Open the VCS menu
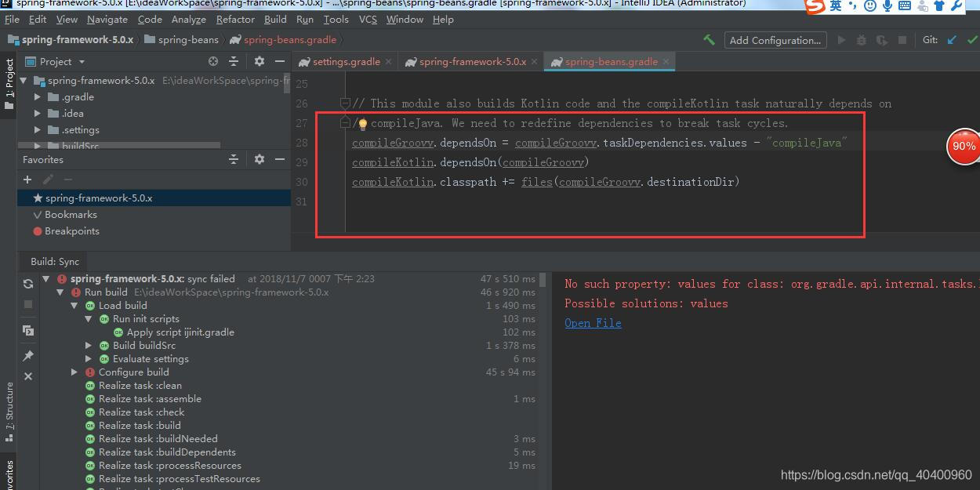The height and width of the screenshot is (490, 980). click(x=368, y=19)
